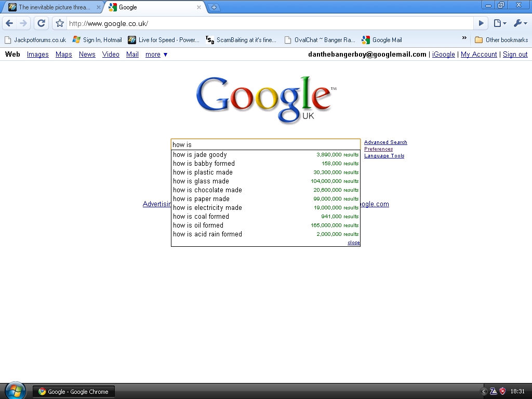
Task: Select suggestion 'how is glass made'
Action: [265, 181]
